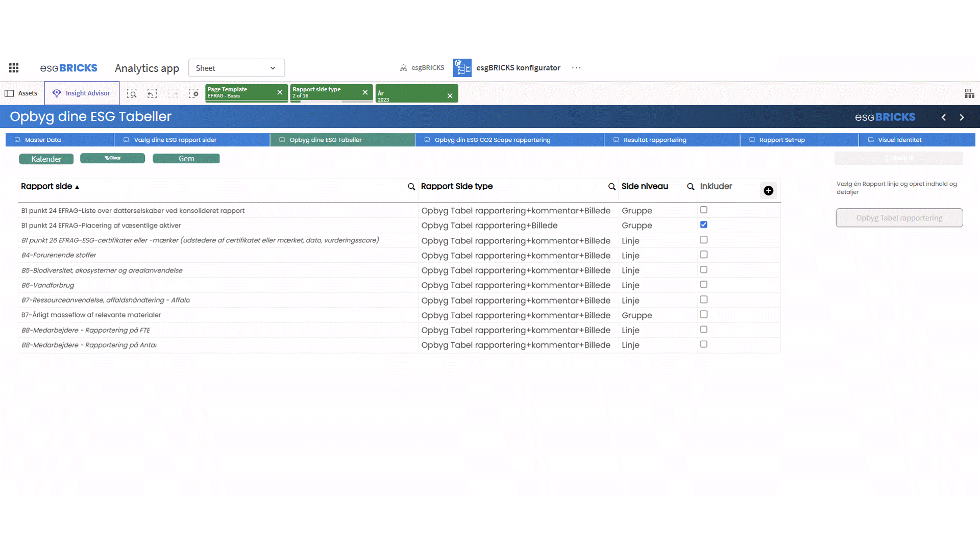
Task: Remove the År 2023 selection
Action: 450,95
